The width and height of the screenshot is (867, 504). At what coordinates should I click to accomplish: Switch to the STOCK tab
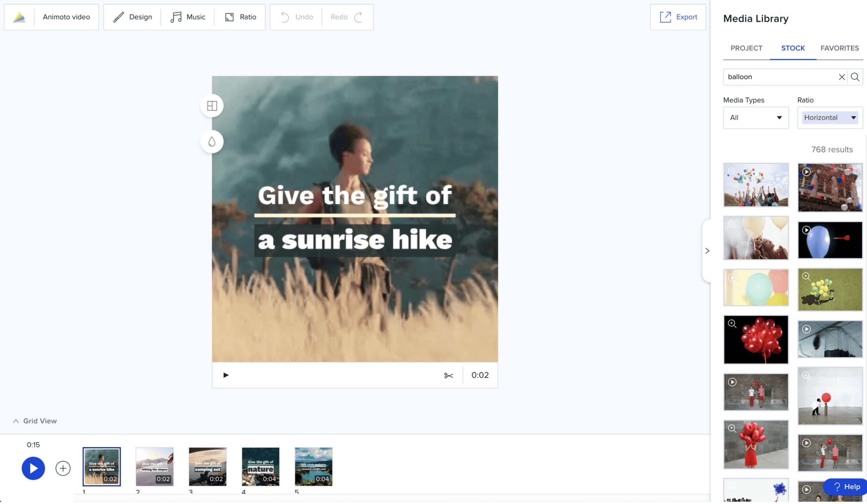coord(793,48)
